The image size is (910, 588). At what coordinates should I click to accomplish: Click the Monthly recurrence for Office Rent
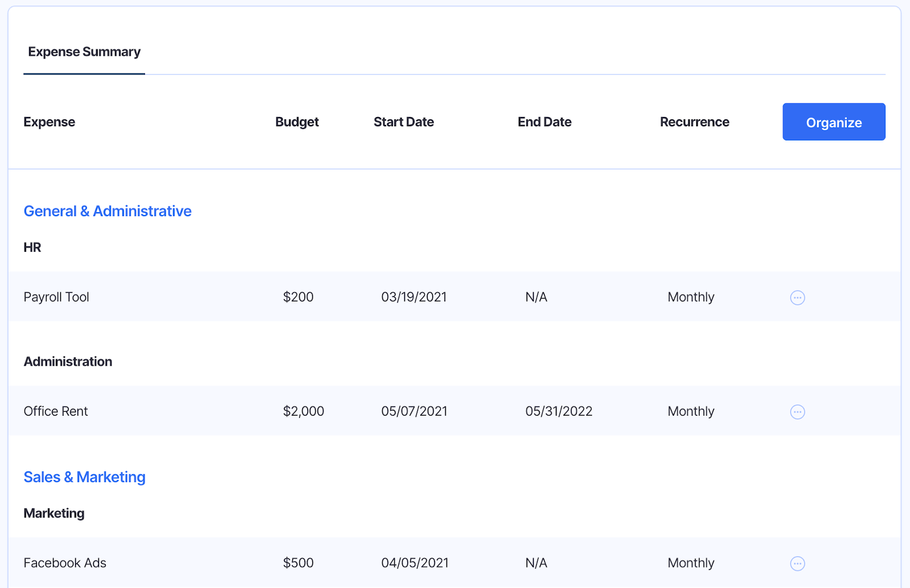(690, 411)
